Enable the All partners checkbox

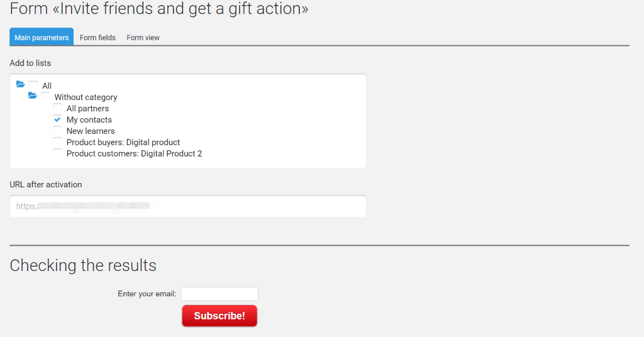click(57, 108)
